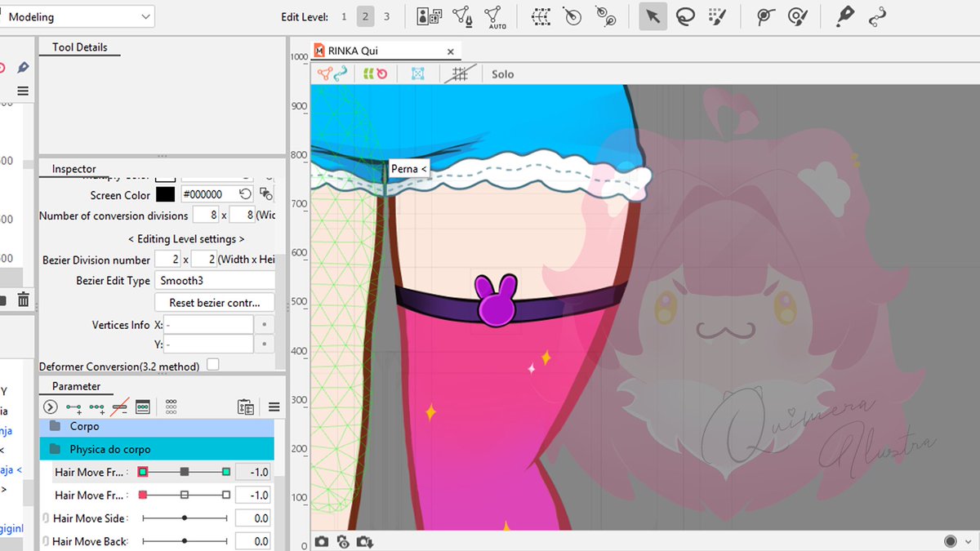Click the second conversion divisions field
980x551 pixels.
click(242, 216)
